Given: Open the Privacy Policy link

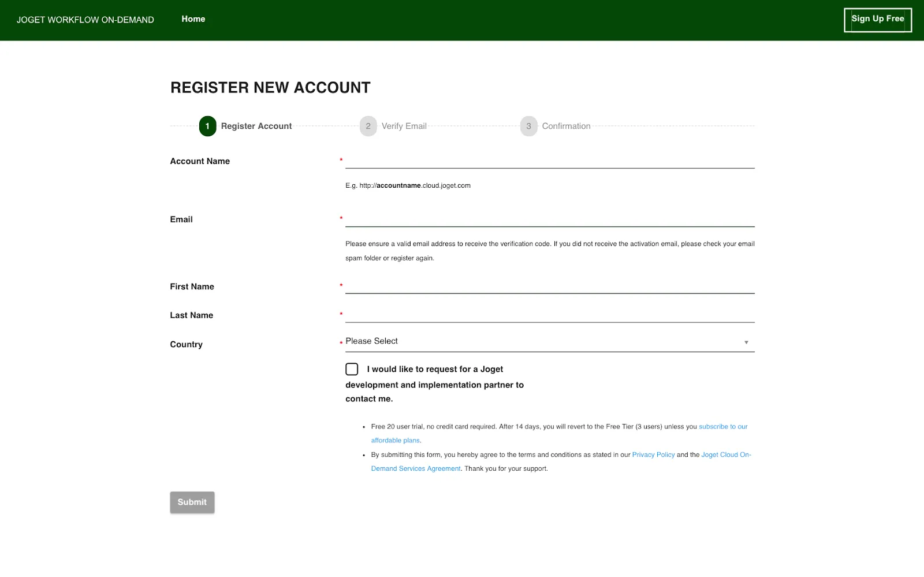Looking at the screenshot, I should 653,455.
